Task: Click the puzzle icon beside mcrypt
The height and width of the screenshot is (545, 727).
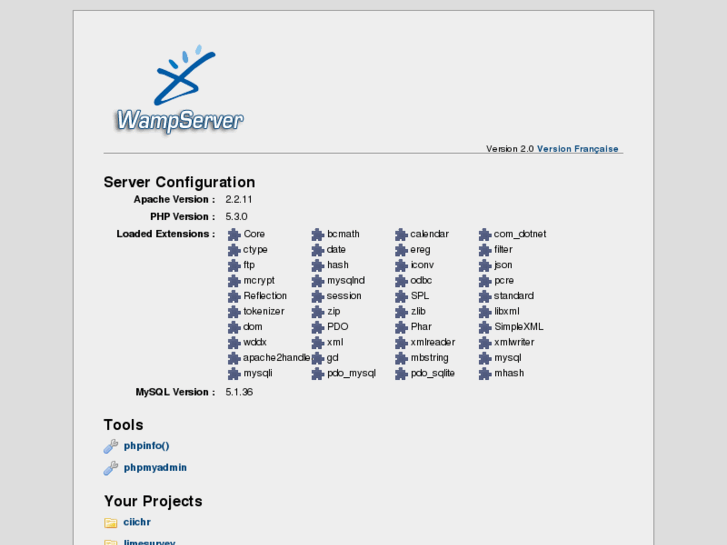Action: (234, 281)
